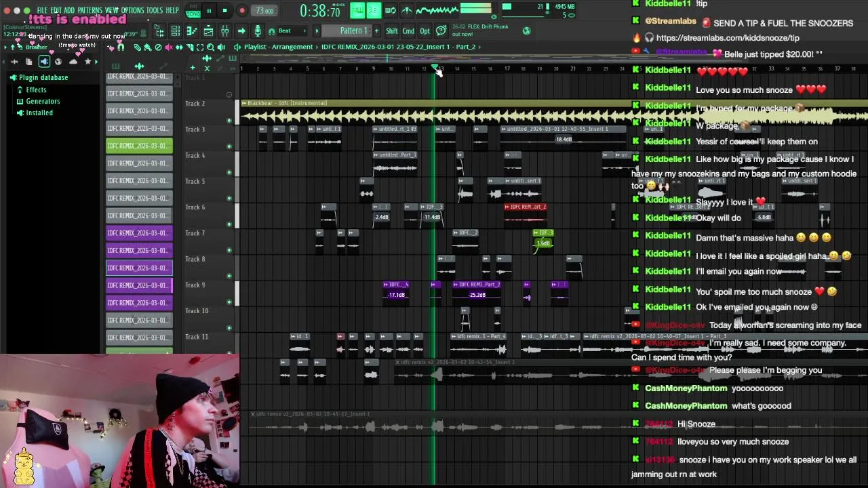The width and height of the screenshot is (868, 488).
Task: Toggle the typing keyboard to piano icon
Action: tap(358, 10)
